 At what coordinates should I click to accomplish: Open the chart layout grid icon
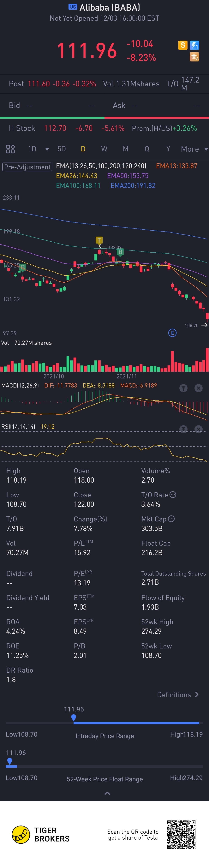pyautogui.click(x=10, y=149)
